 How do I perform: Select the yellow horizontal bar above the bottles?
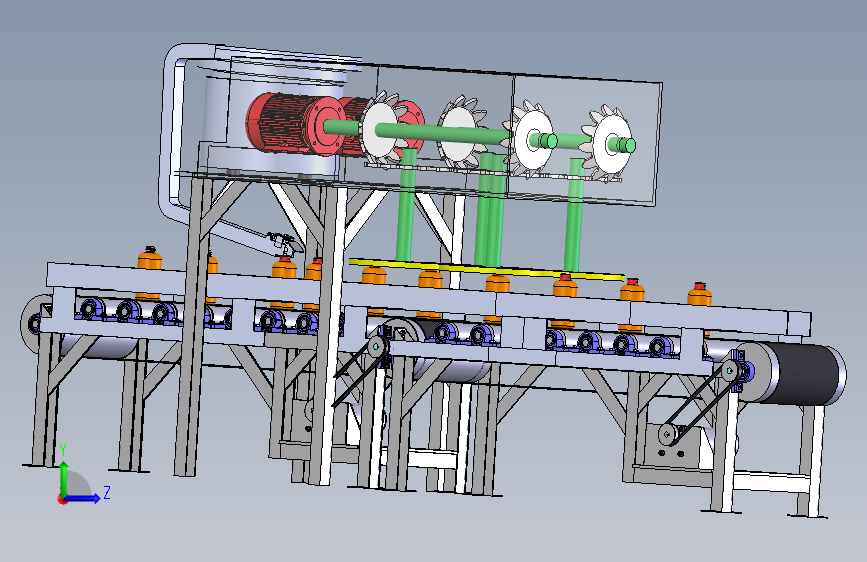pyautogui.click(x=487, y=268)
